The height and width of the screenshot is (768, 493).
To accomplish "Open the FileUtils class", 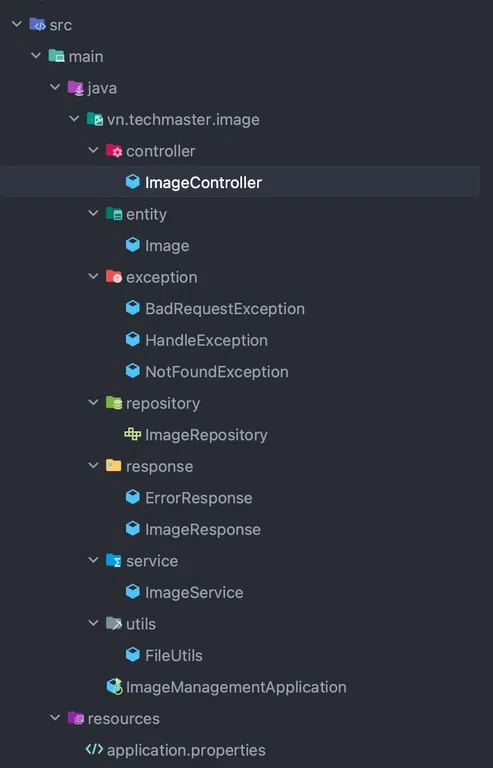I will 173,655.
